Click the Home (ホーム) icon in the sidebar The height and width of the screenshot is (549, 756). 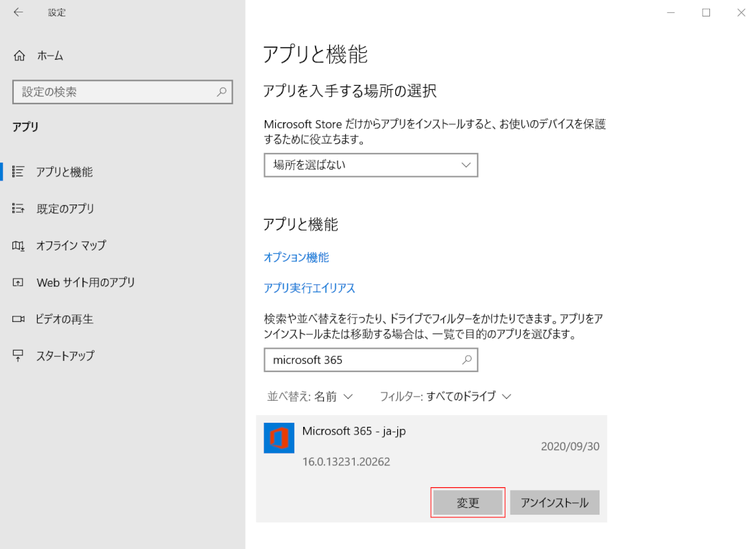click(x=19, y=56)
